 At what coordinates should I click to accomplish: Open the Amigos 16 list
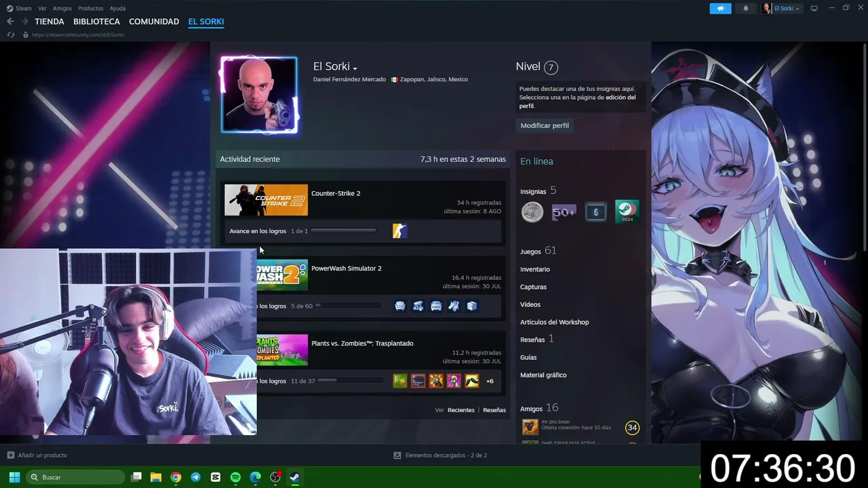[539, 408]
